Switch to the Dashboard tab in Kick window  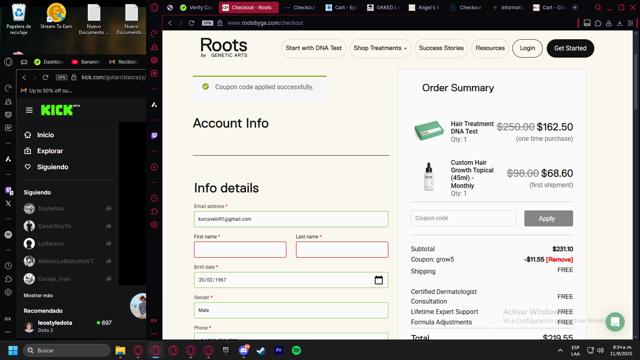click(49, 62)
